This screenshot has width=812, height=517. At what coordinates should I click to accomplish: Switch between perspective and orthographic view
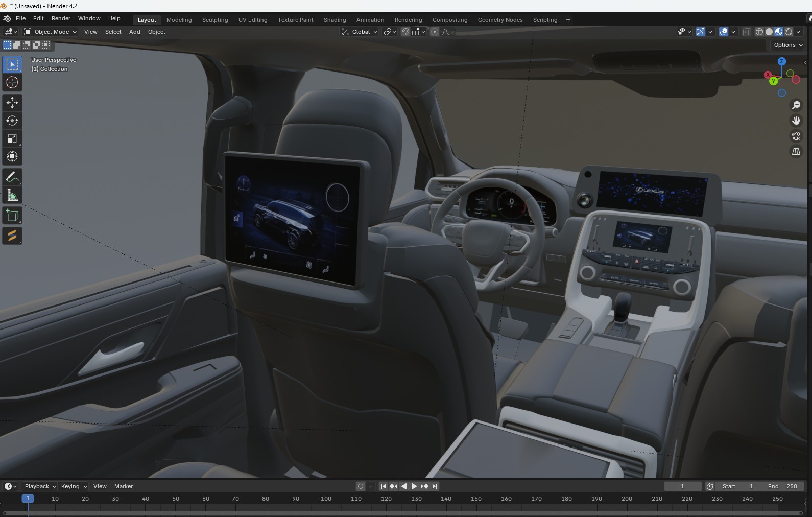click(796, 152)
